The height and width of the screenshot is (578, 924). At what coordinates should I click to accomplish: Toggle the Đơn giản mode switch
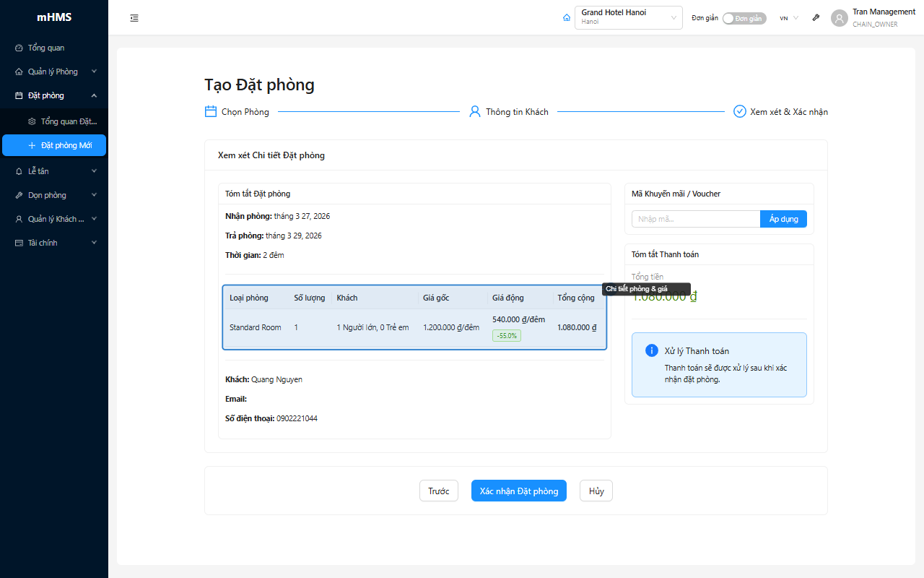point(745,18)
